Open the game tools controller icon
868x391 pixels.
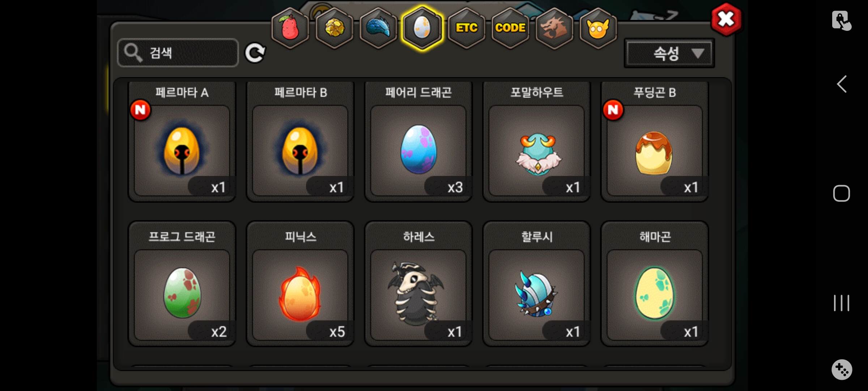coord(842,370)
